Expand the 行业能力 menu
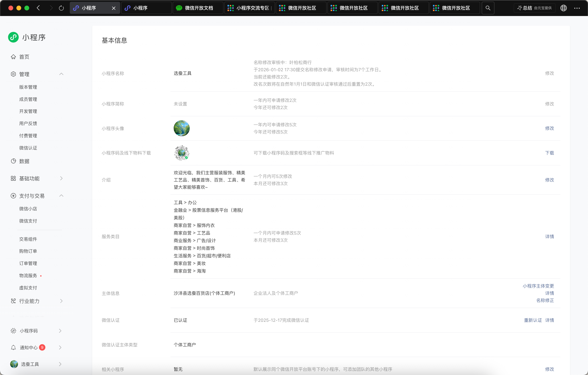The image size is (588, 375). pyautogui.click(x=61, y=301)
